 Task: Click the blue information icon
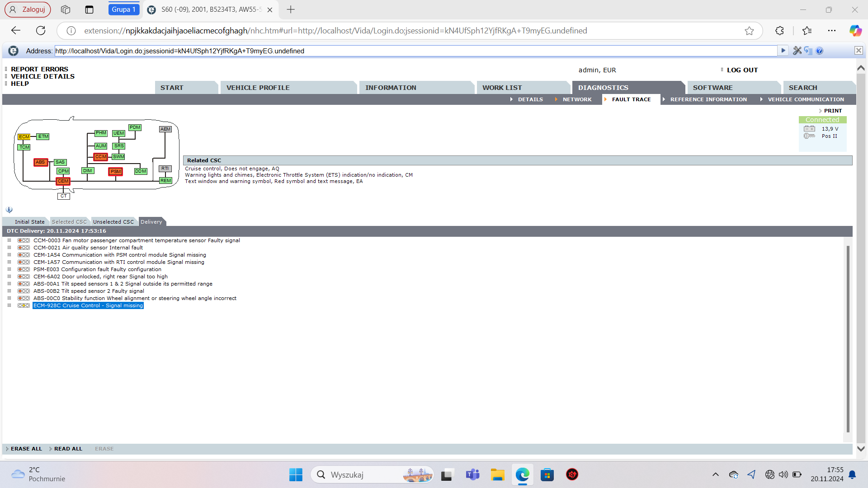click(x=9, y=210)
